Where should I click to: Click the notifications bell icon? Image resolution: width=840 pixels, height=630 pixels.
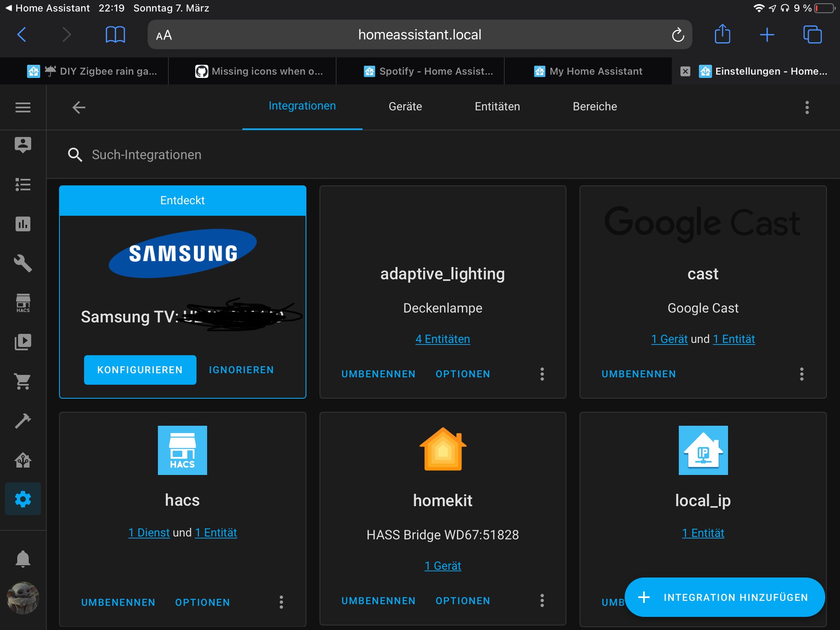click(23, 559)
